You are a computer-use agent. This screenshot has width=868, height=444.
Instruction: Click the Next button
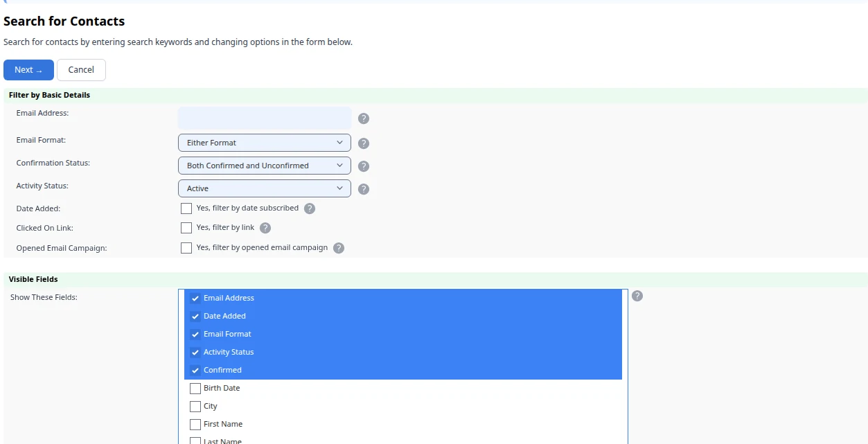coord(28,70)
